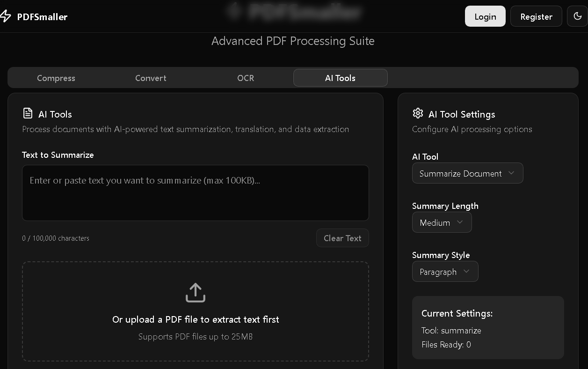Image resolution: width=588 pixels, height=369 pixels.
Task: Open the Summary Style dropdown set to Paragraph
Action: coord(445,272)
